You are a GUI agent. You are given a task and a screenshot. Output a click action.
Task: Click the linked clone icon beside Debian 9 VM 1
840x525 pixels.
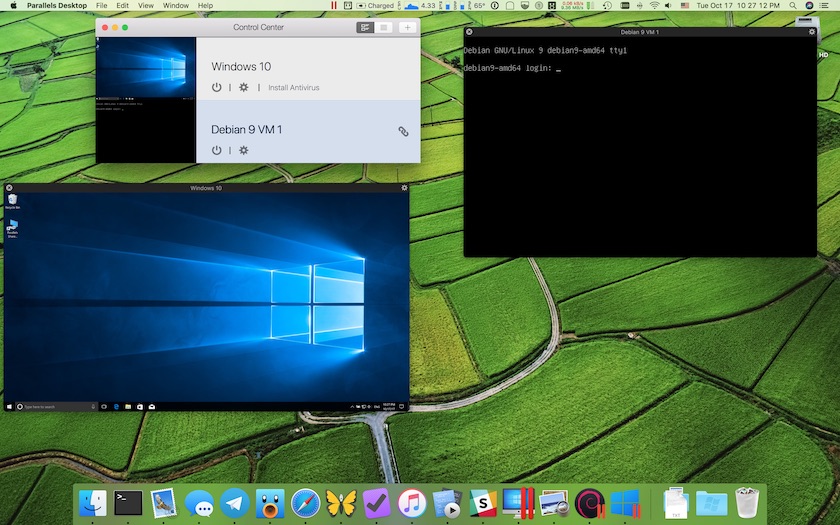tap(403, 131)
